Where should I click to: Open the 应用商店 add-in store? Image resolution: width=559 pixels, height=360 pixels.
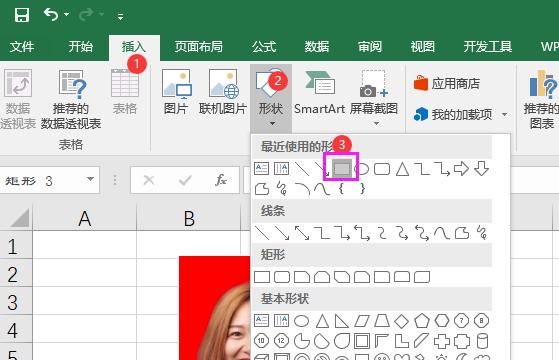click(447, 83)
